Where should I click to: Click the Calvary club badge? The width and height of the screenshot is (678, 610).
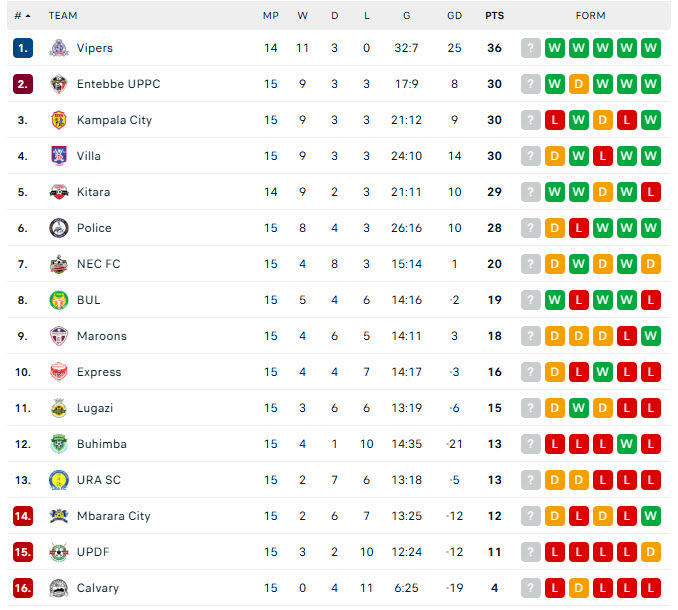click(58, 588)
